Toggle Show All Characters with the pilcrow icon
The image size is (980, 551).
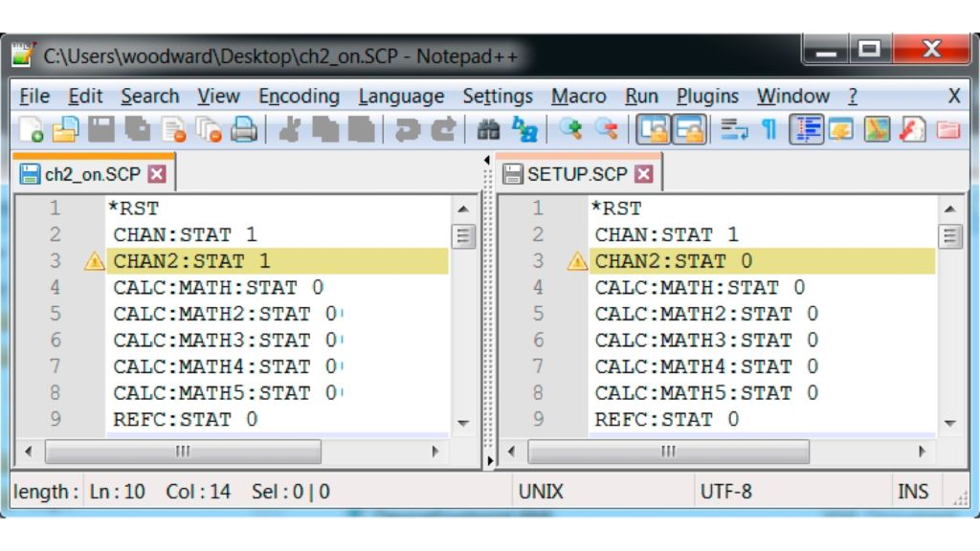point(770,129)
